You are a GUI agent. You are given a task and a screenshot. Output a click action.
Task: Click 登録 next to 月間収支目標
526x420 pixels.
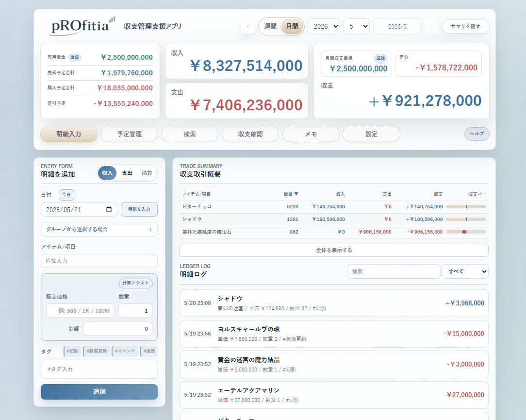[381, 58]
